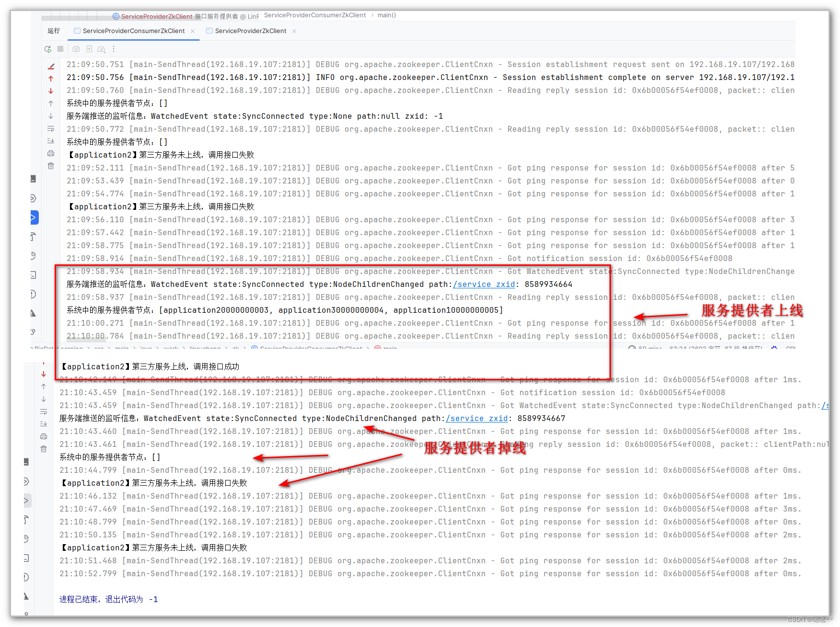Print the lower console output
The width and height of the screenshot is (840, 627).
44,436
